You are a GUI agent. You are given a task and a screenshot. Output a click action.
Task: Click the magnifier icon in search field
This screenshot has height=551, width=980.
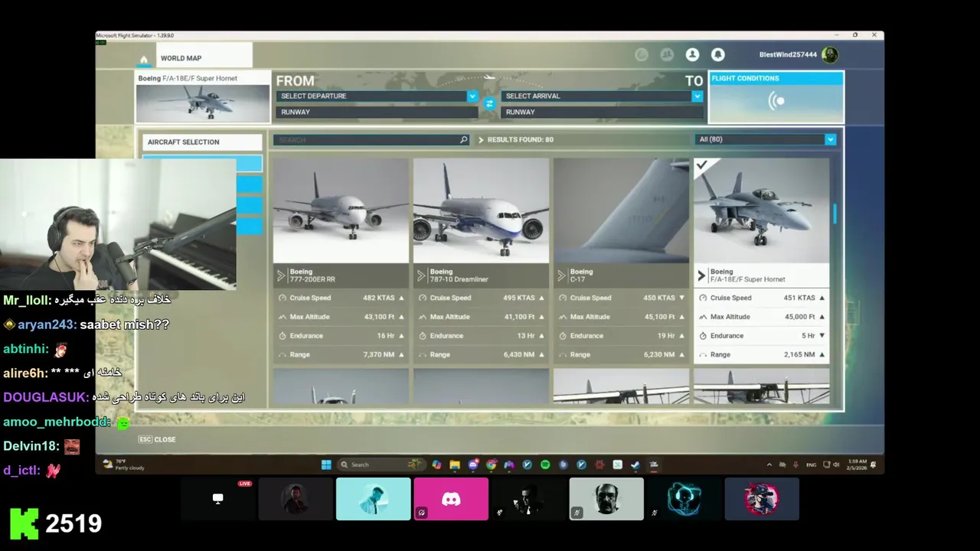tap(463, 140)
